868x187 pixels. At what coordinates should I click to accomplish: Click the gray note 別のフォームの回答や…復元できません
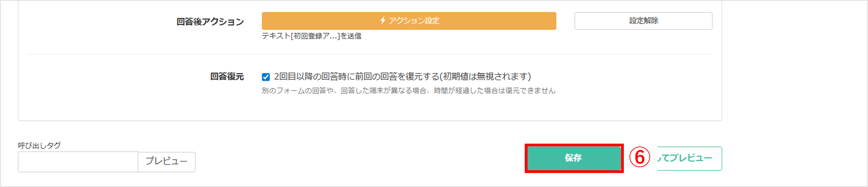coord(408,91)
